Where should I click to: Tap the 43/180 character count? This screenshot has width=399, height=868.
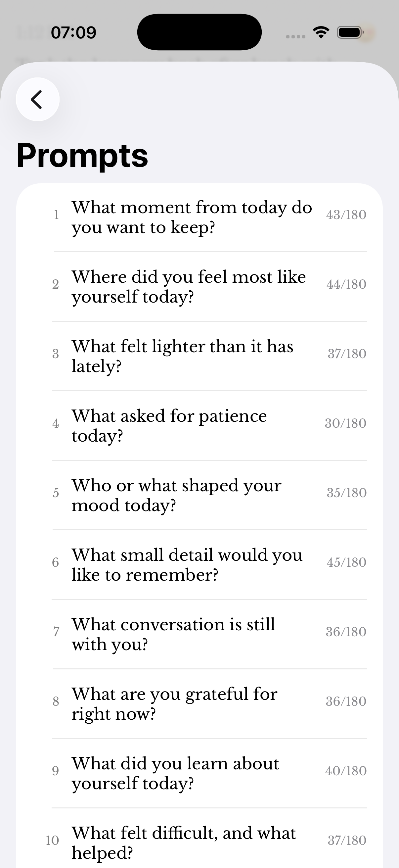pyautogui.click(x=346, y=215)
